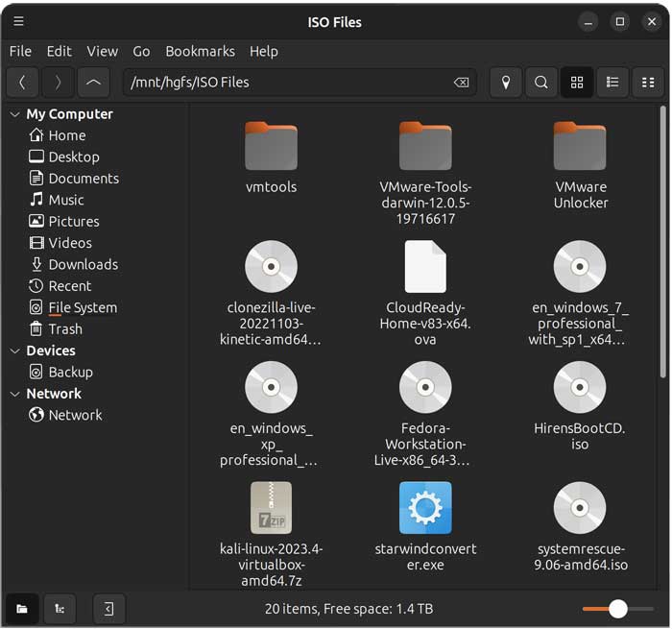Select the vmtools folder icon
Screen dimensions: 672x629
(x=271, y=146)
